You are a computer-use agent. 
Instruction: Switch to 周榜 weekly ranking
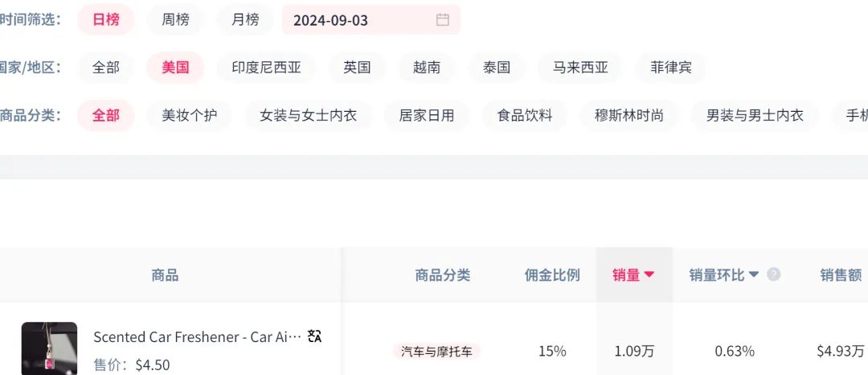tap(175, 19)
